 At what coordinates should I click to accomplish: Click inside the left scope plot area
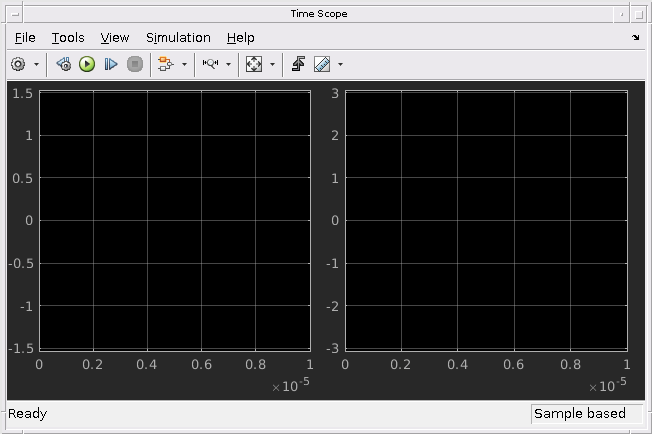point(175,220)
